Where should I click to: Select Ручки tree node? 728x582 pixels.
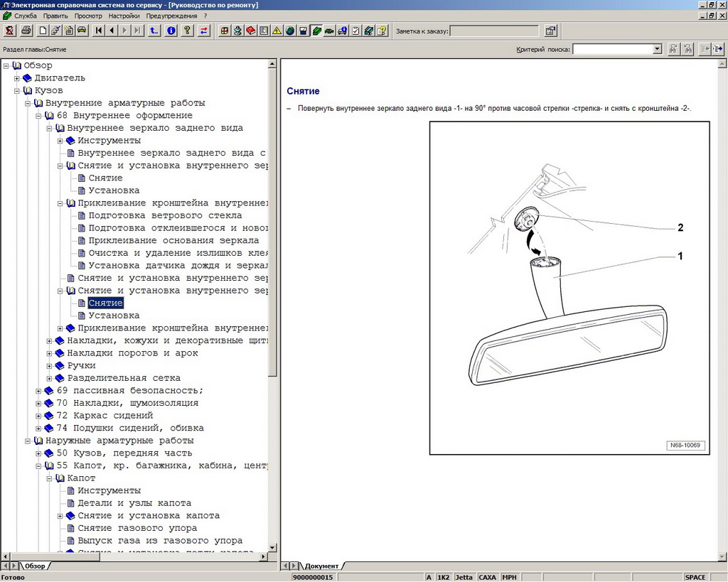pos(81,366)
